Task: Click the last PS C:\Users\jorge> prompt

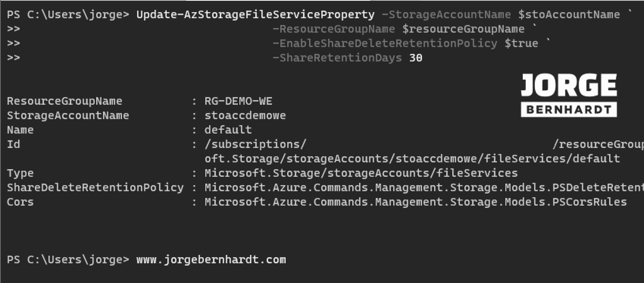Action: click(x=68, y=260)
